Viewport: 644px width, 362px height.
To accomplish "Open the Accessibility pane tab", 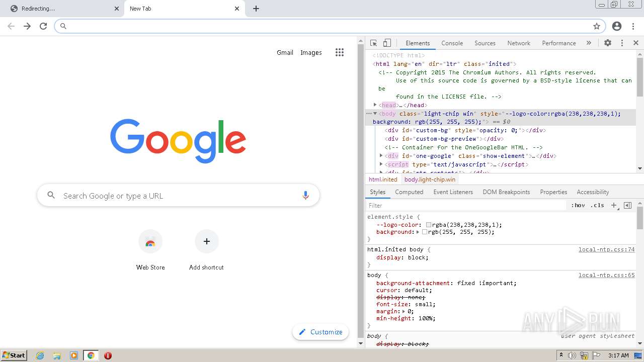I will click(x=593, y=192).
